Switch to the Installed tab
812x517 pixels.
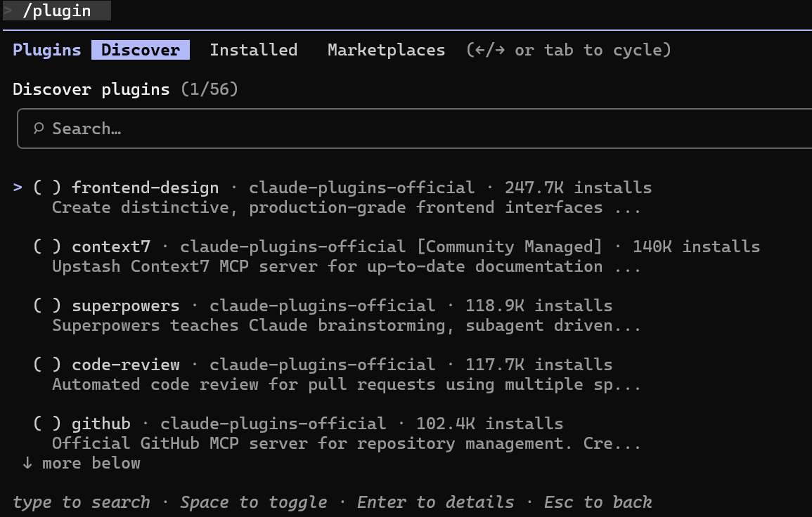(253, 50)
